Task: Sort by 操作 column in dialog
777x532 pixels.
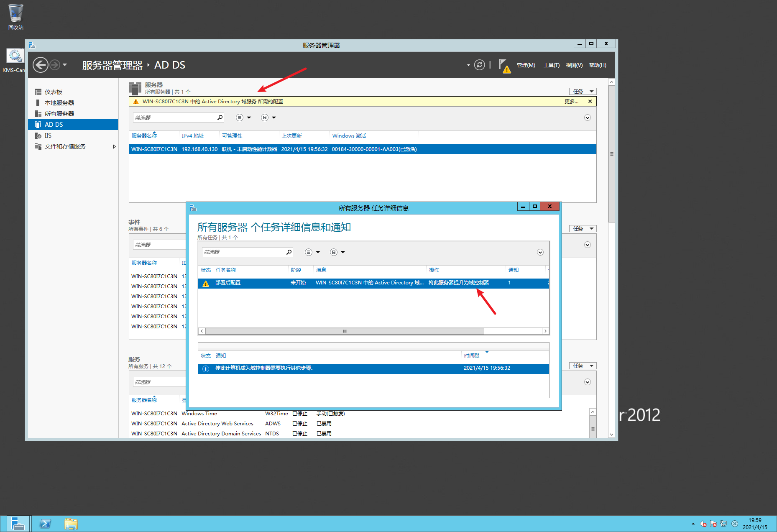Action: click(x=434, y=270)
